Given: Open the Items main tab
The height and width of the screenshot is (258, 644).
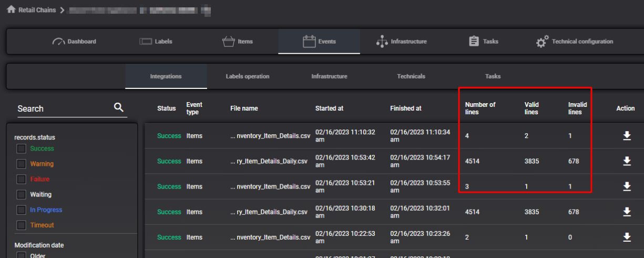Looking at the screenshot, I should [238, 42].
